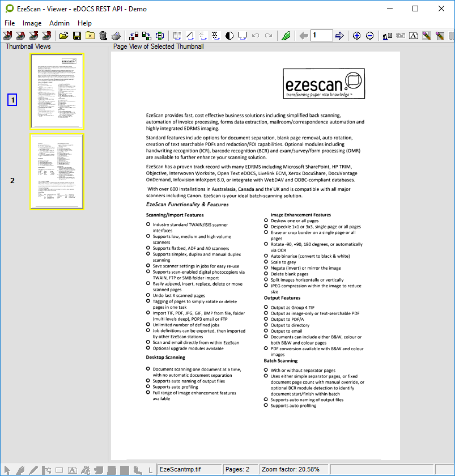Click the yellow folder with X icon
Viewport: 455px width, 476px height.
coord(90,36)
